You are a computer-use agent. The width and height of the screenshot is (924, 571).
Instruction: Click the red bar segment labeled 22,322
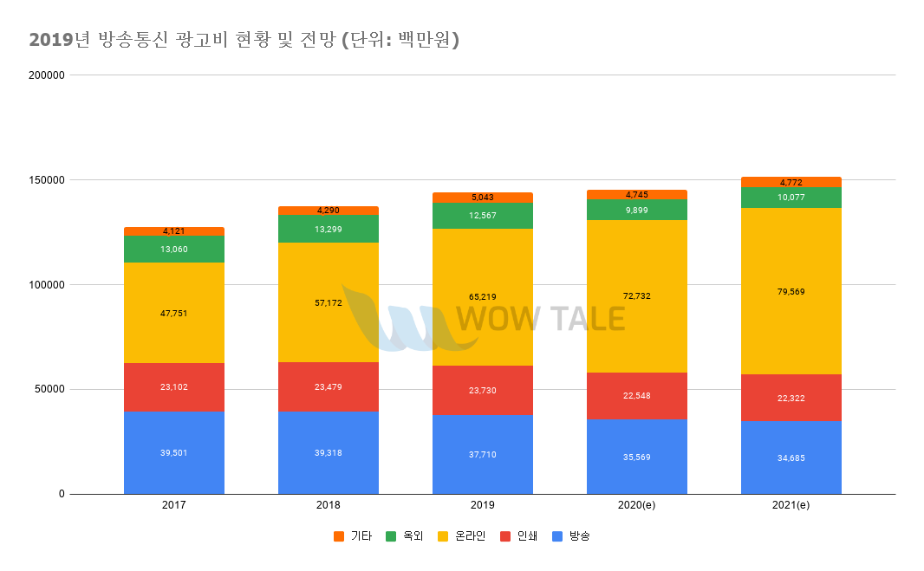click(x=791, y=398)
